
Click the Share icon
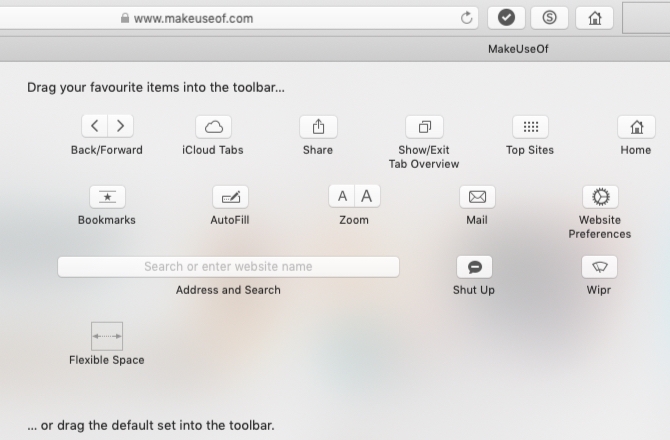pyautogui.click(x=318, y=126)
